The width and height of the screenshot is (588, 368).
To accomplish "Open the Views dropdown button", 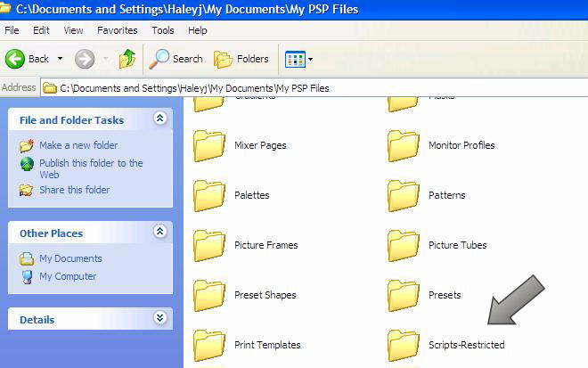I will click(x=298, y=59).
